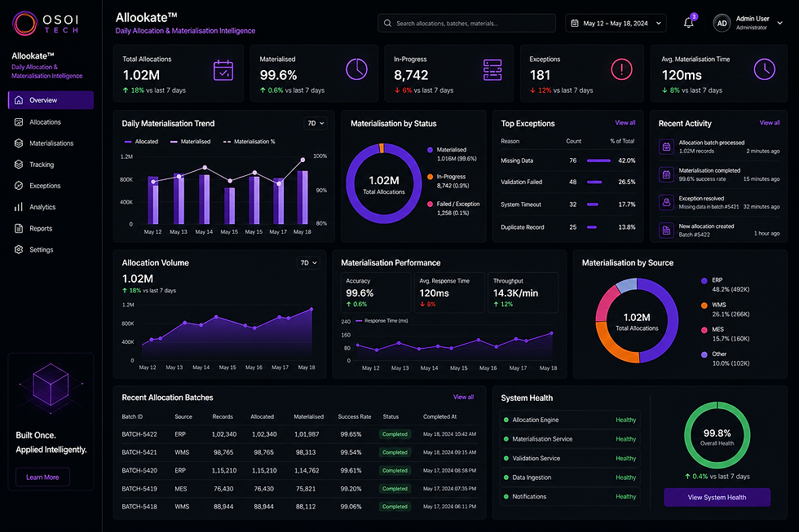Click the Missing Data percentage bar

598,160
